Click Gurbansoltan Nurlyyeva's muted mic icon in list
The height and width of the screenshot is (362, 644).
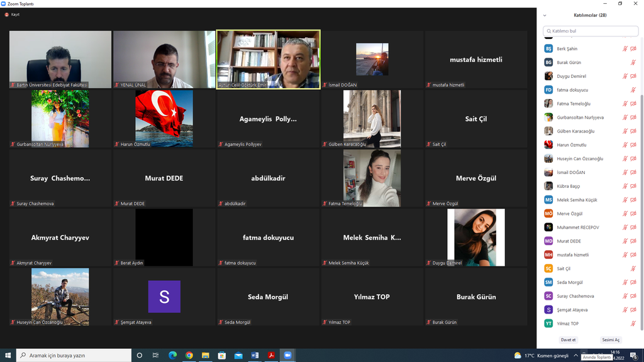pyautogui.click(x=625, y=118)
